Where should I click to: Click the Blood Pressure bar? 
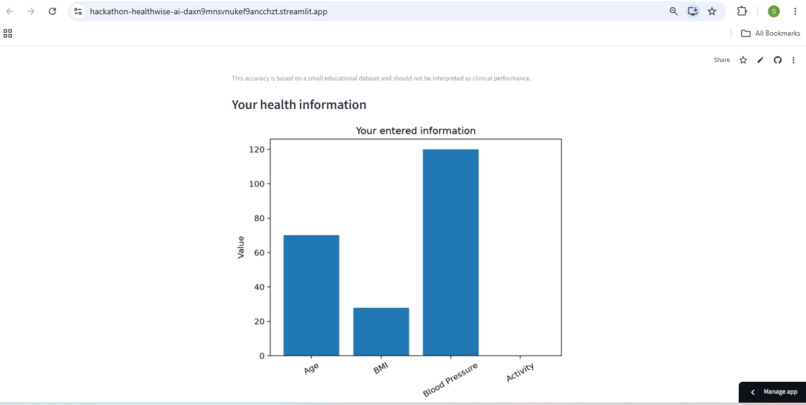tap(450, 252)
